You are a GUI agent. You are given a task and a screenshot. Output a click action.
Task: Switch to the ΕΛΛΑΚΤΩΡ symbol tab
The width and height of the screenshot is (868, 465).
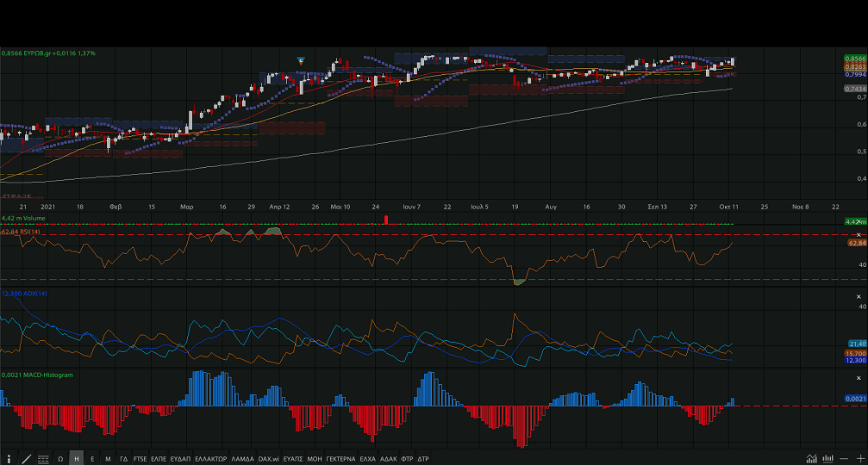coord(210,459)
